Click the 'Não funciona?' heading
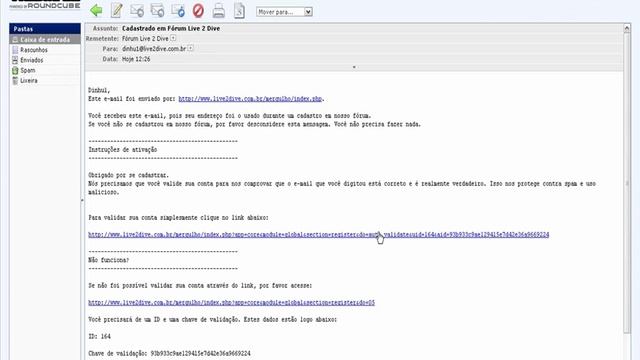Screen dimensions: 640x360 point(109,260)
